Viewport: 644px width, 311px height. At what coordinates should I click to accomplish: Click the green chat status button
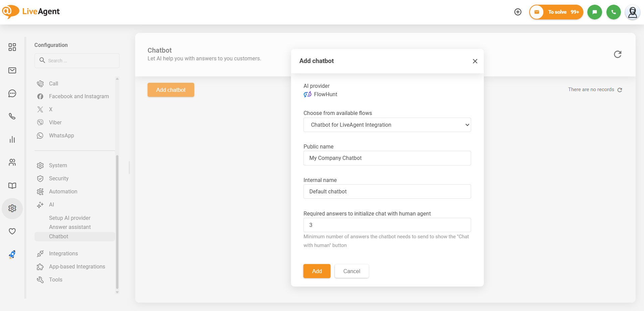click(x=594, y=12)
